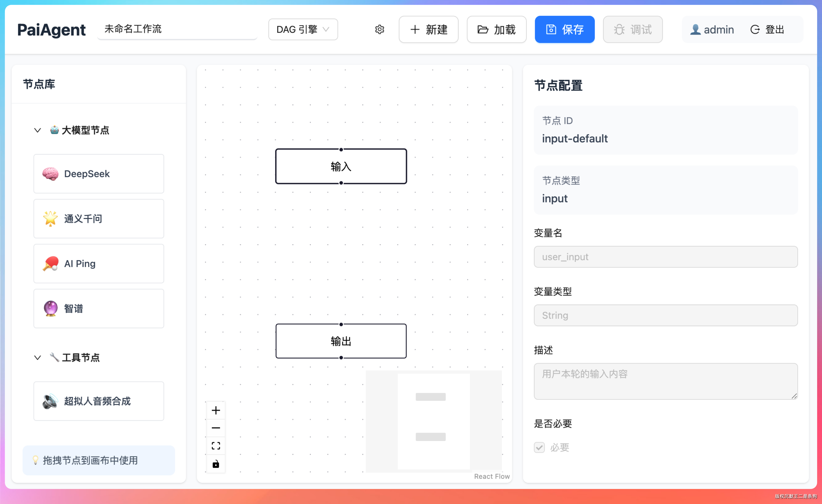This screenshot has width=822, height=504.
Task: Click 新建 to create workflow
Action: click(x=428, y=29)
